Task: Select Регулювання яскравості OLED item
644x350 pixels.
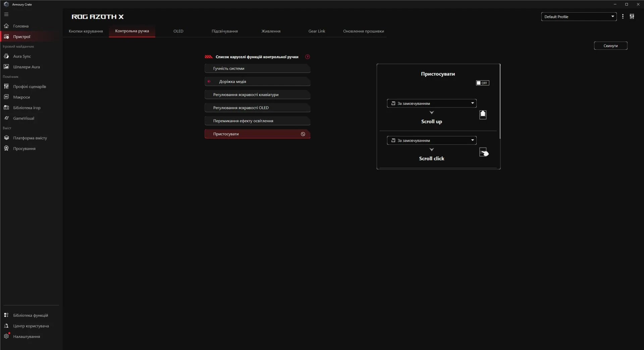Action: 257,108
